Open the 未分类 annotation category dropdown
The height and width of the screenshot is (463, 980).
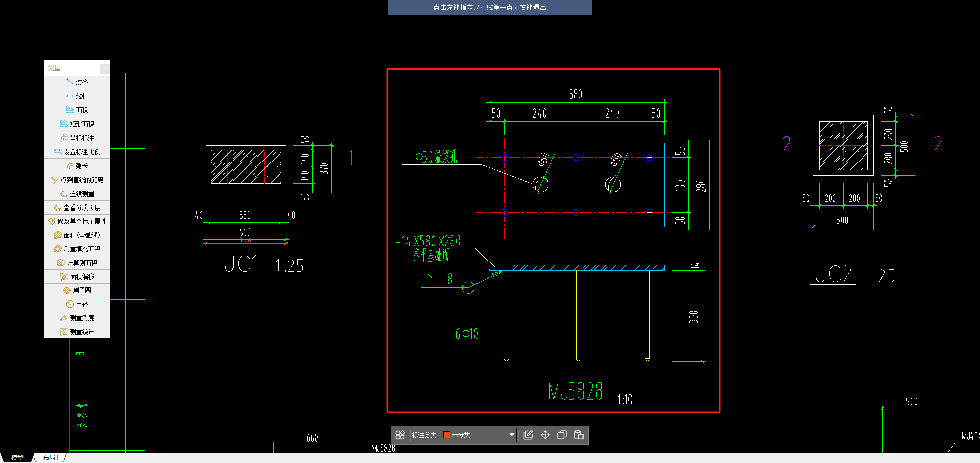coord(478,435)
